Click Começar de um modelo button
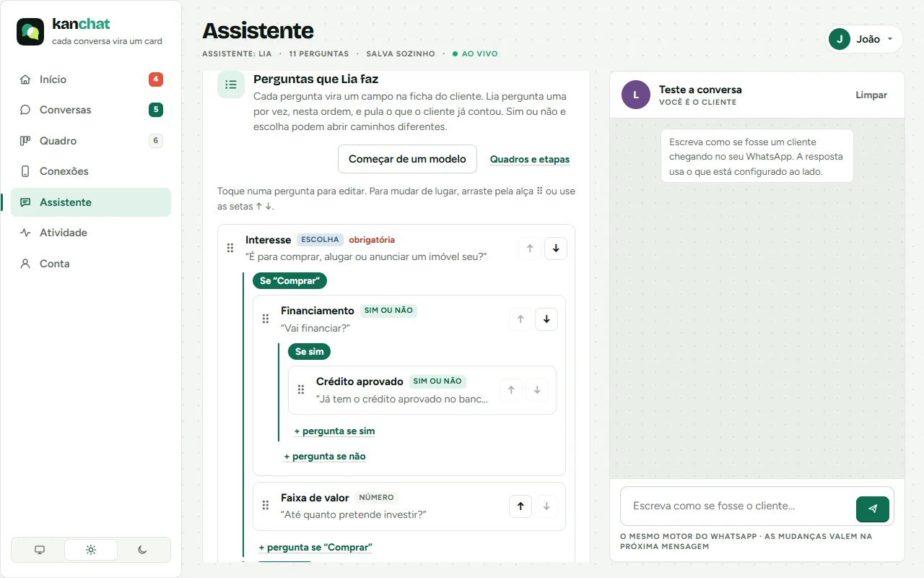The image size is (924, 578). click(407, 159)
